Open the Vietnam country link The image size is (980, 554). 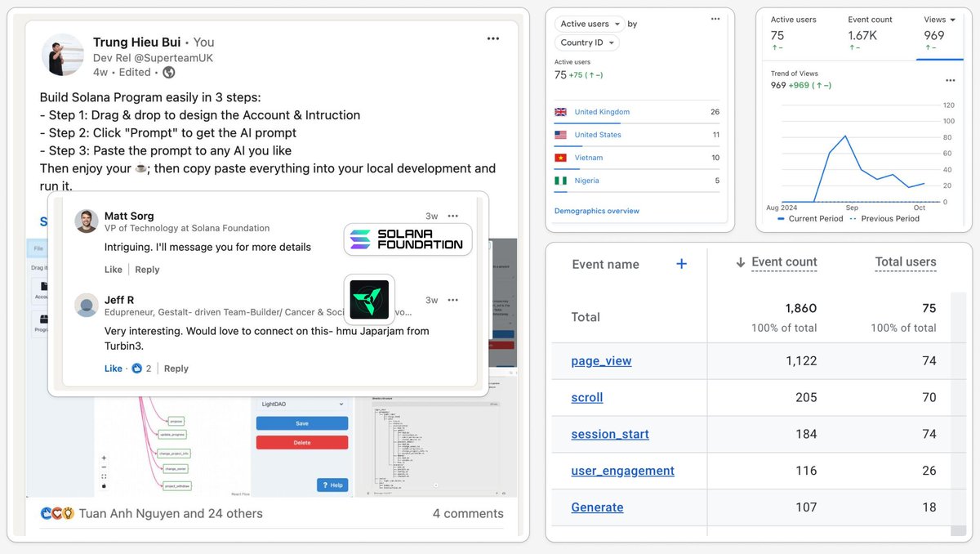pos(589,158)
